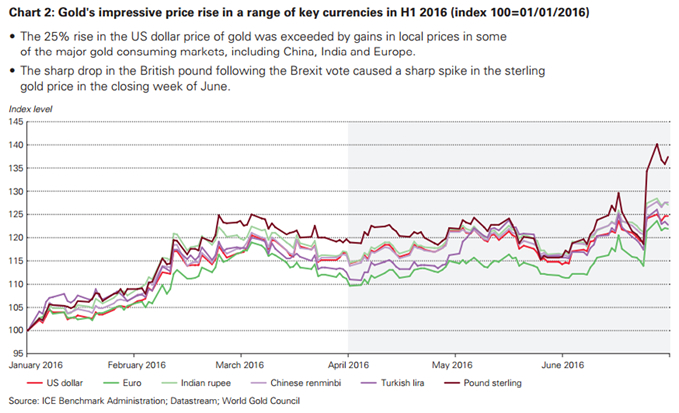679x413 pixels.
Task: Click the 95 value on the y-axis
Action: (x=17, y=353)
